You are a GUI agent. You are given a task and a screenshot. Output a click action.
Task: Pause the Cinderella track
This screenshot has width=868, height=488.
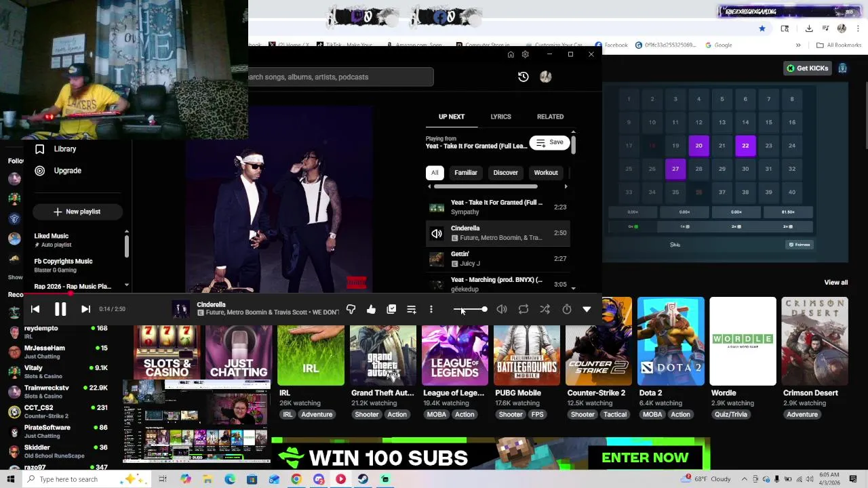coord(60,309)
